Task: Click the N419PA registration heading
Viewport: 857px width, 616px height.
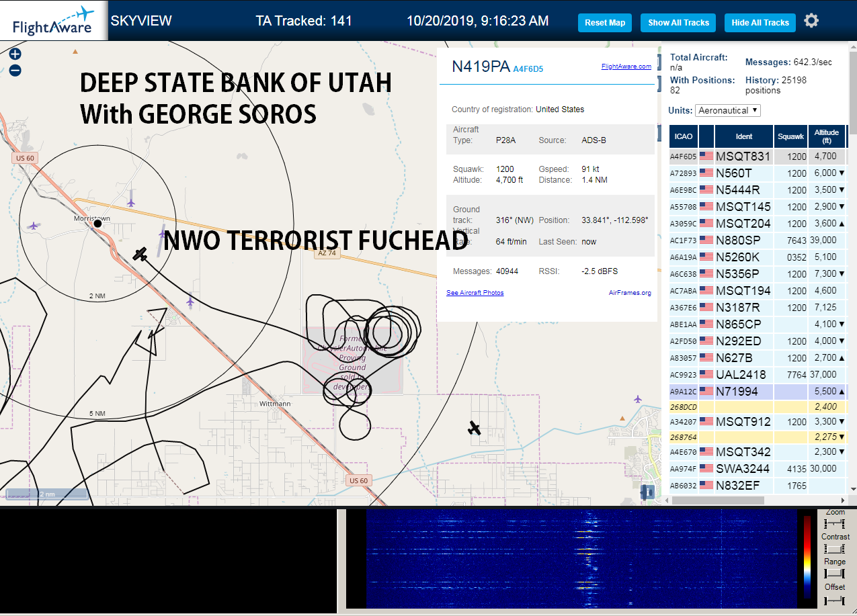Action: point(481,66)
